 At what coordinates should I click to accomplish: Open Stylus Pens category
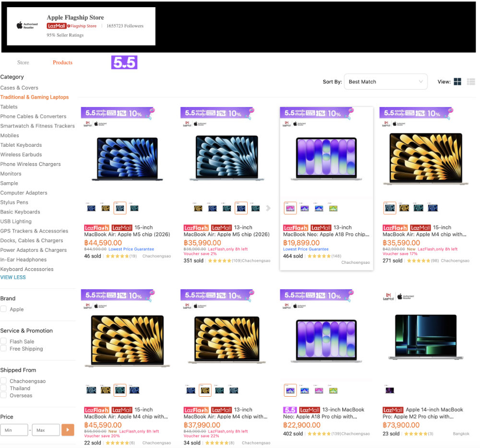(x=14, y=202)
